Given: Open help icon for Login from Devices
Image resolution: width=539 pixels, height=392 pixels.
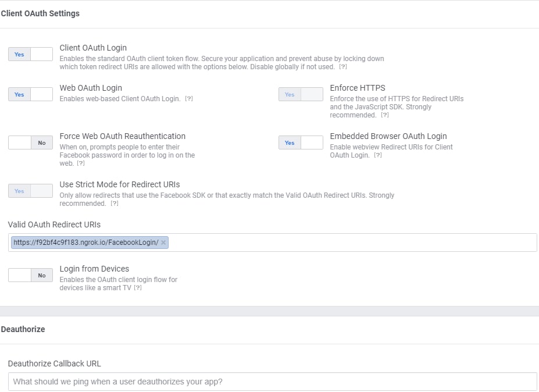Looking at the screenshot, I should pyautogui.click(x=137, y=288).
